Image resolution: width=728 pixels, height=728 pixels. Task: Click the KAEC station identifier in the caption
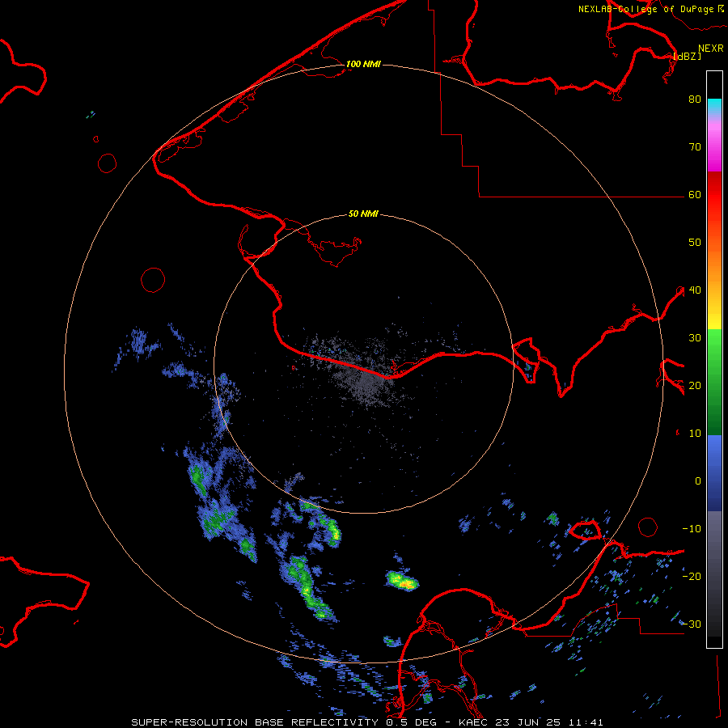pos(473,722)
